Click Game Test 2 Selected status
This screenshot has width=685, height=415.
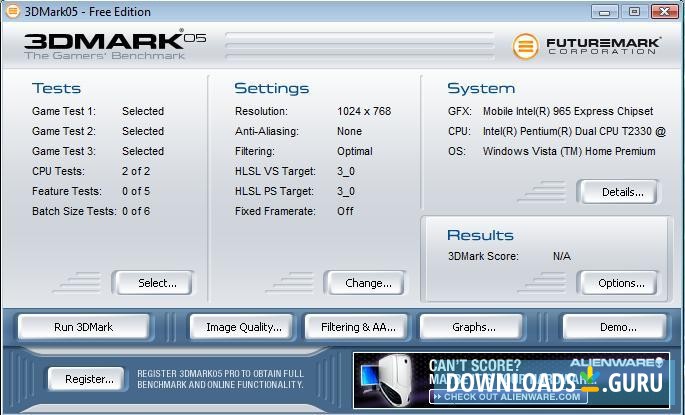(143, 131)
